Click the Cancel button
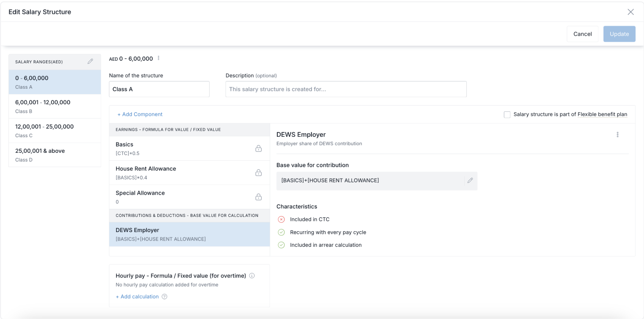The height and width of the screenshot is (319, 644). pos(582,34)
